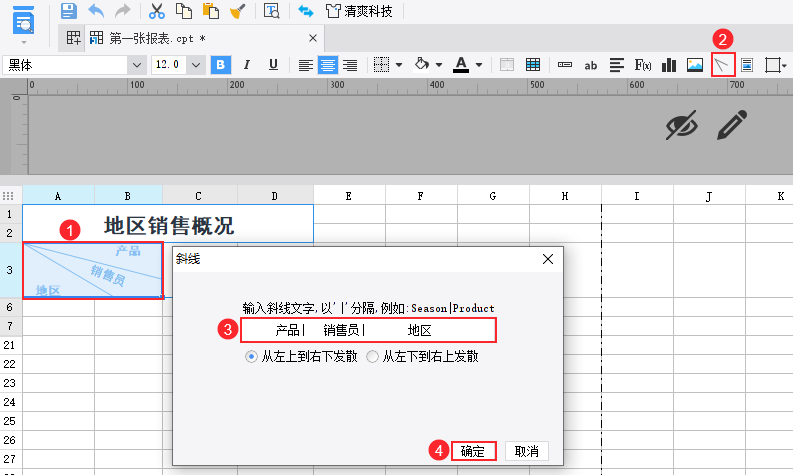Expand arrow below template search icon

(x=24, y=42)
